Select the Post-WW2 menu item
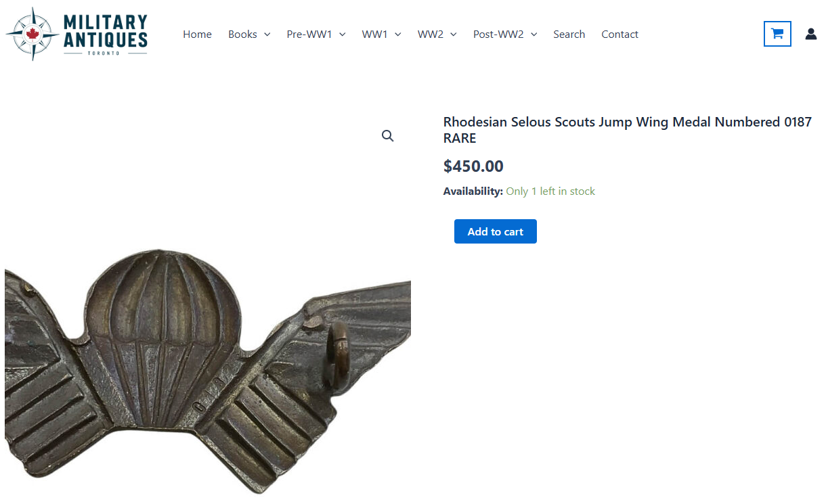This screenshot has height=504, width=826. click(x=498, y=35)
